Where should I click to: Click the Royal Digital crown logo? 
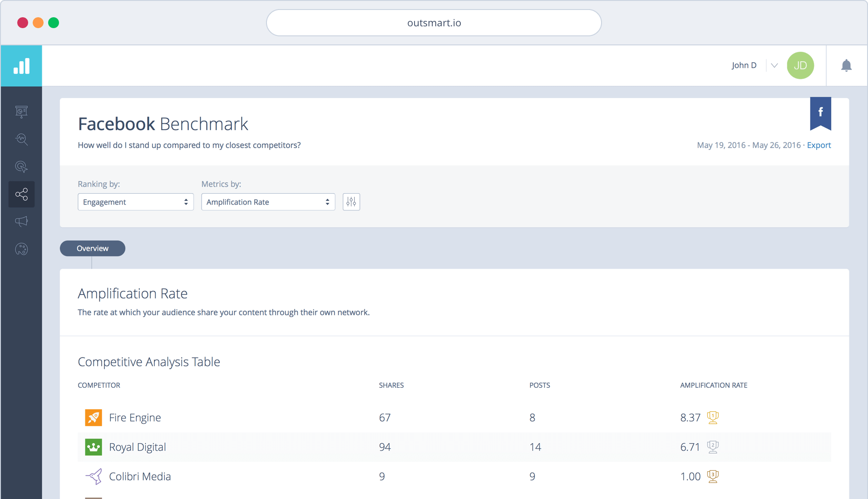click(94, 447)
